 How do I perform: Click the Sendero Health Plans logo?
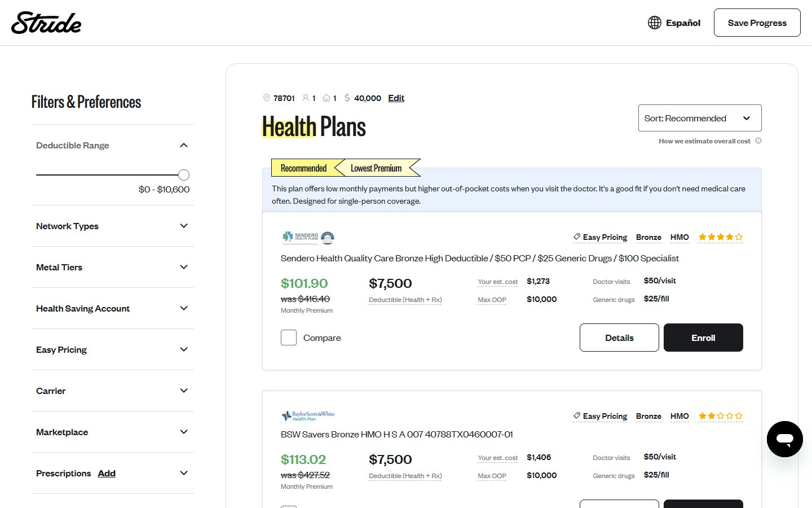[x=308, y=238]
